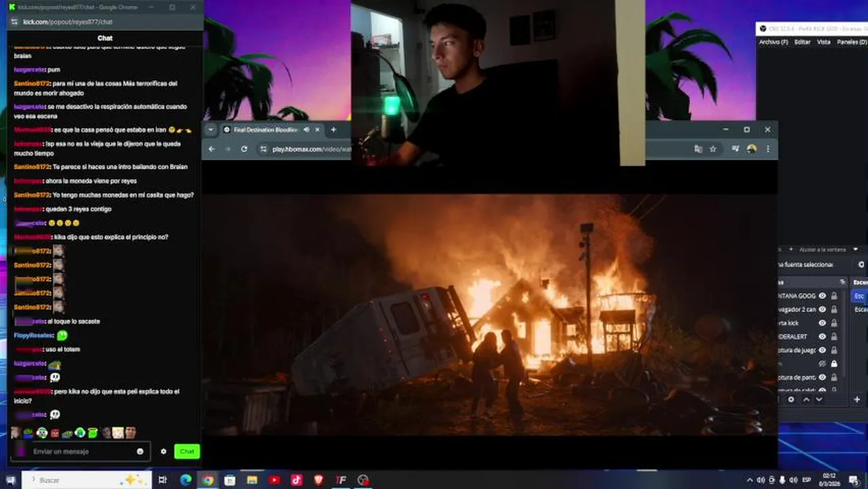Open OBS source properties gear beside 'fuente seleccionada'
This screenshot has width=868, height=489.
tap(861, 265)
